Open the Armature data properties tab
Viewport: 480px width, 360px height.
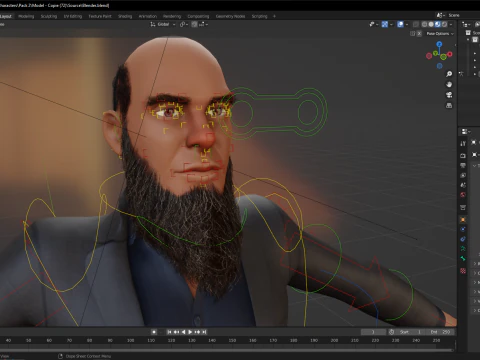click(x=463, y=249)
